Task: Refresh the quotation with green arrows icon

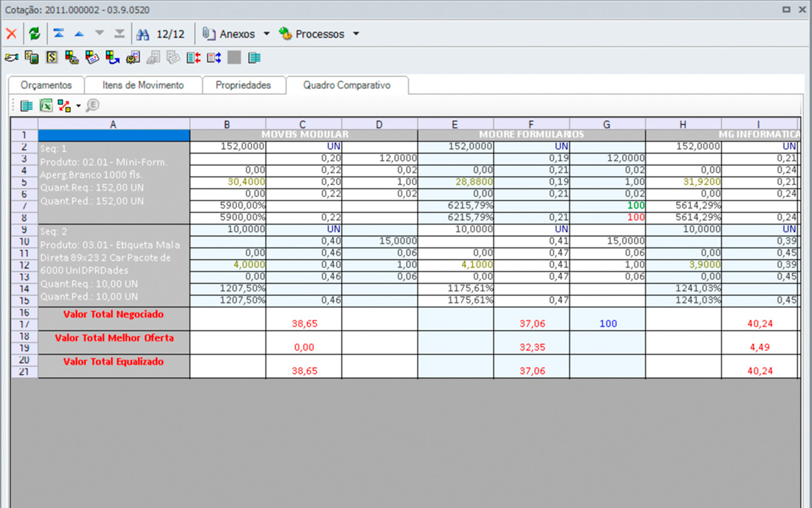Action: coord(35,34)
